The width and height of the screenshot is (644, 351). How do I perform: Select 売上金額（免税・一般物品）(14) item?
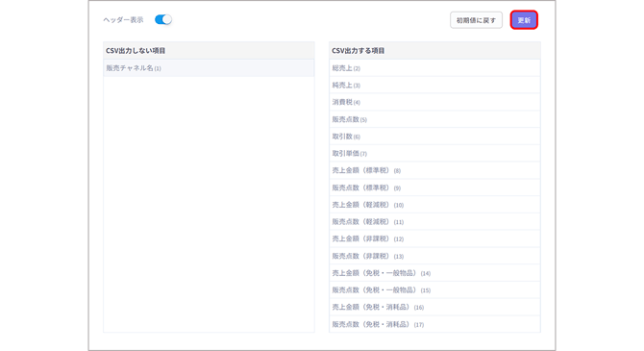tap(434, 273)
